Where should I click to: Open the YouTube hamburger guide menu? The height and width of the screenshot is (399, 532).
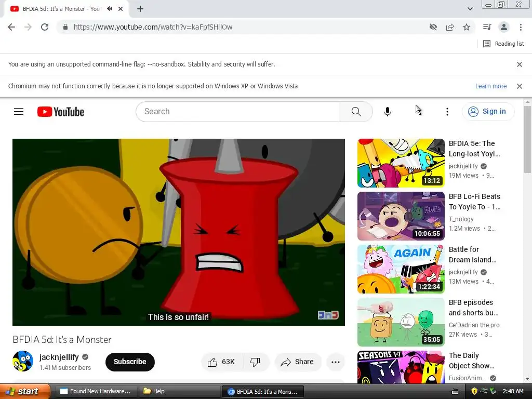[x=19, y=112]
